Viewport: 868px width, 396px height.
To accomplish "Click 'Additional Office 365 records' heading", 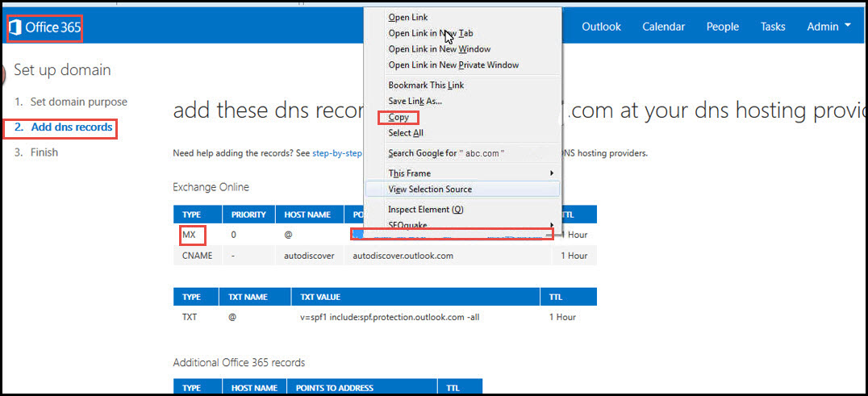I will tap(239, 363).
